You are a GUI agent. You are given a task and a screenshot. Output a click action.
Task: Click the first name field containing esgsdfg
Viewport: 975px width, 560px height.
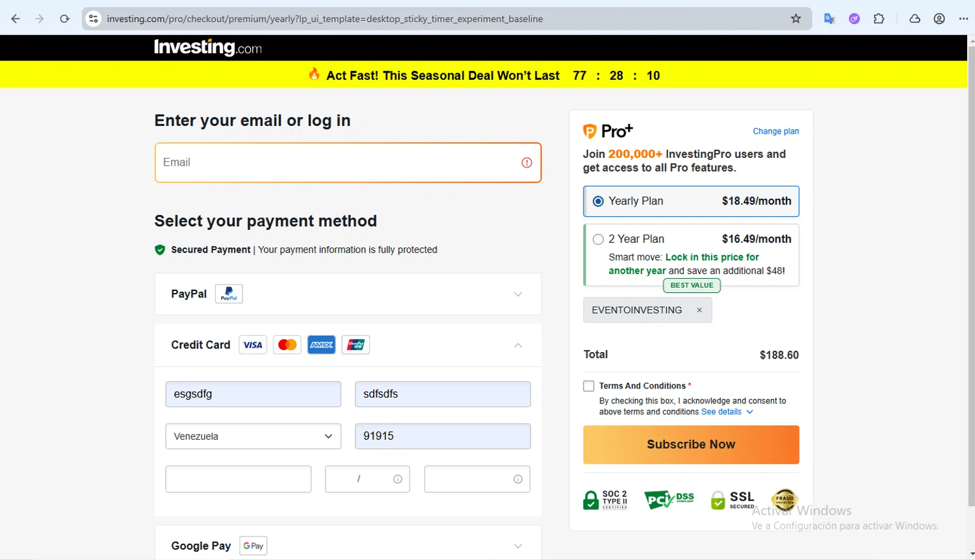253,394
